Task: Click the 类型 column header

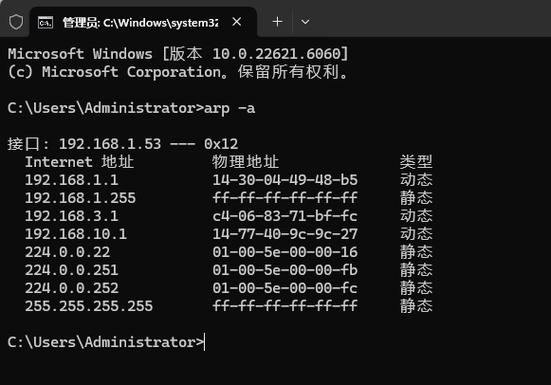Action: click(x=416, y=162)
